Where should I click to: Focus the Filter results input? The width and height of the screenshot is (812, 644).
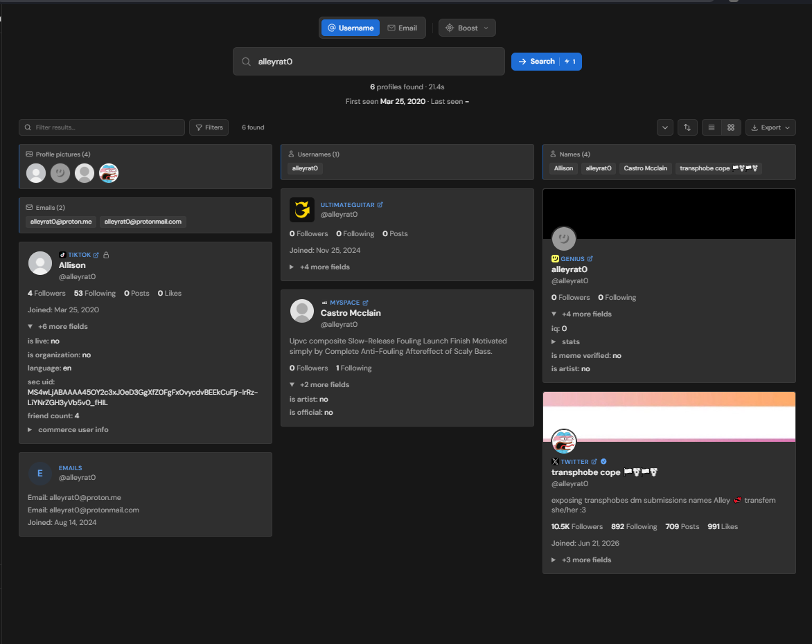[x=102, y=127]
